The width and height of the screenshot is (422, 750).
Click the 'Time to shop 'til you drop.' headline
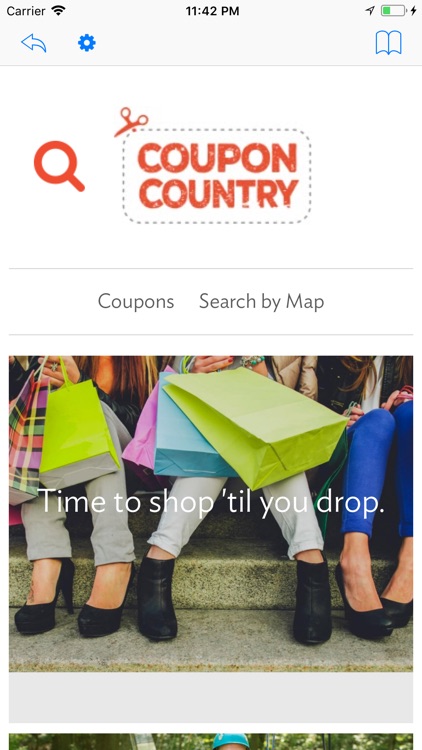pyautogui.click(x=211, y=501)
